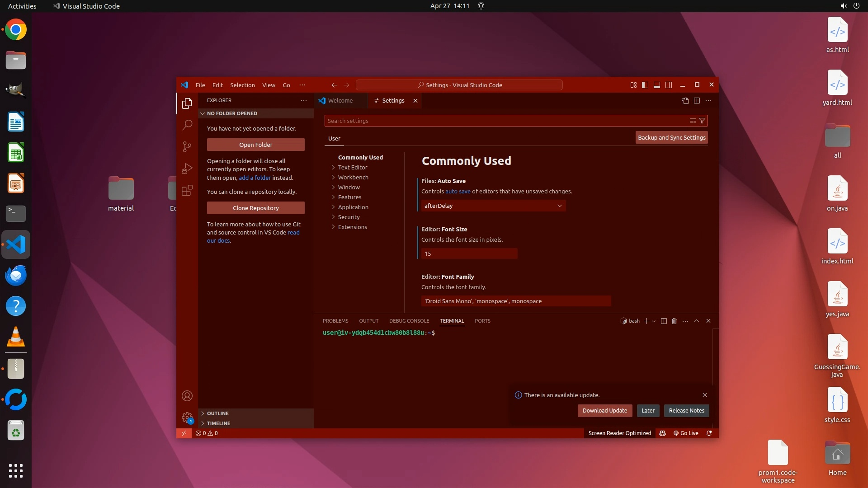Click the Search settings input field
Image resolution: width=868 pixels, height=488 pixels.
506,121
